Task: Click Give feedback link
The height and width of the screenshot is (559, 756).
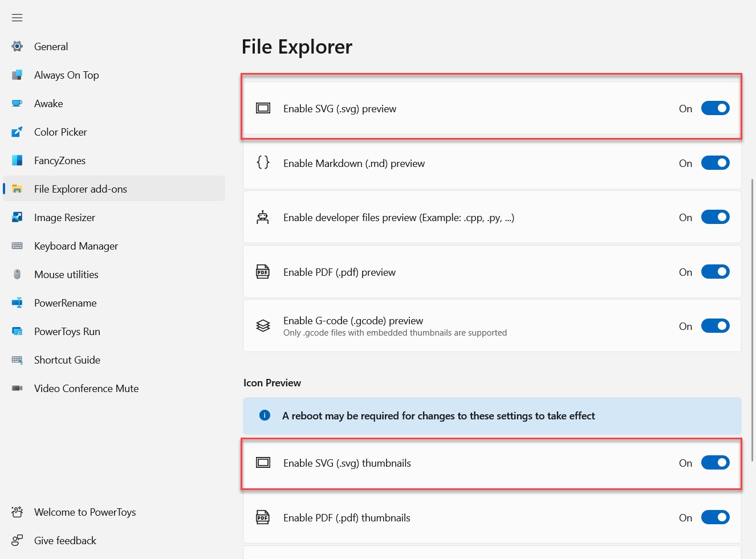Action: point(114,540)
